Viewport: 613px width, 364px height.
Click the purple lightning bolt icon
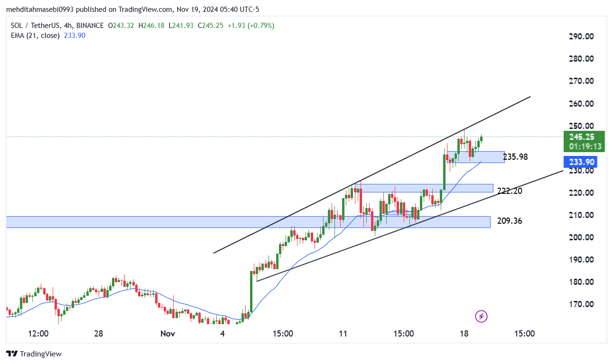[x=481, y=316]
